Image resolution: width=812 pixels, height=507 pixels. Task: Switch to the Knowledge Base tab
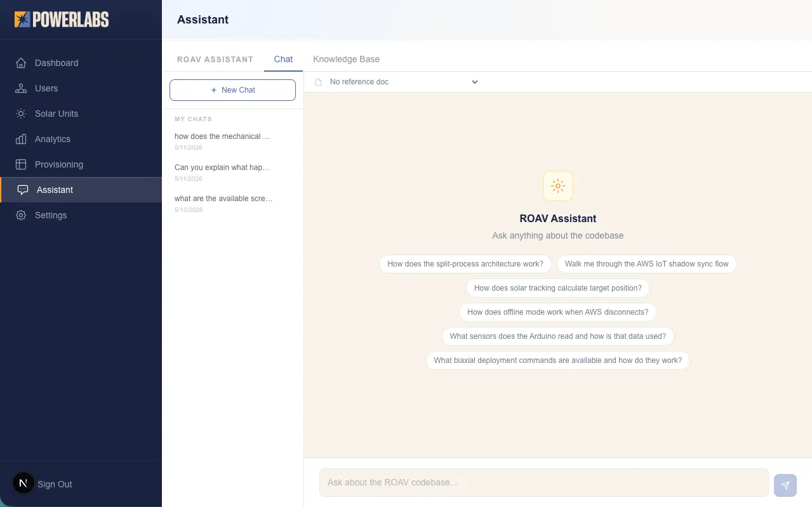(346, 59)
